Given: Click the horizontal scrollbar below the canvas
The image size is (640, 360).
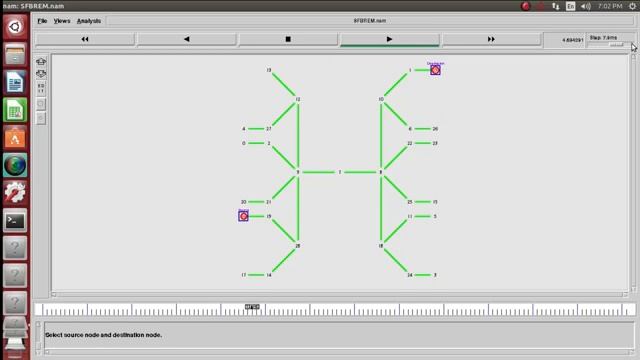Looking at the screenshot, I should coord(340,294).
